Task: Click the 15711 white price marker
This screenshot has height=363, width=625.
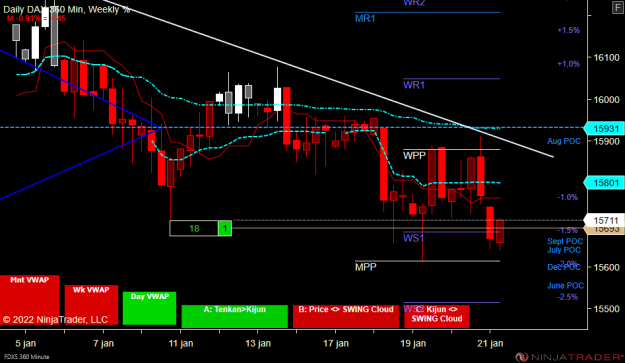Action: (x=604, y=220)
